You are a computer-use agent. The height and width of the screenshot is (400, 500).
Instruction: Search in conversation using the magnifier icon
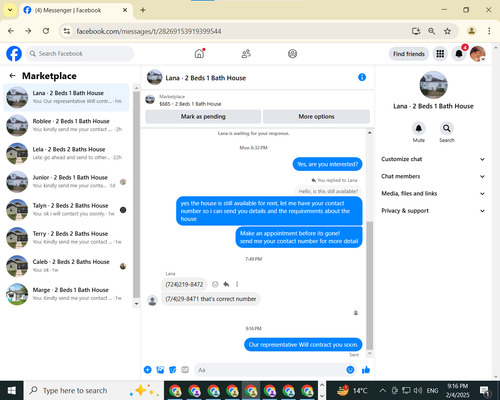pyautogui.click(x=447, y=128)
